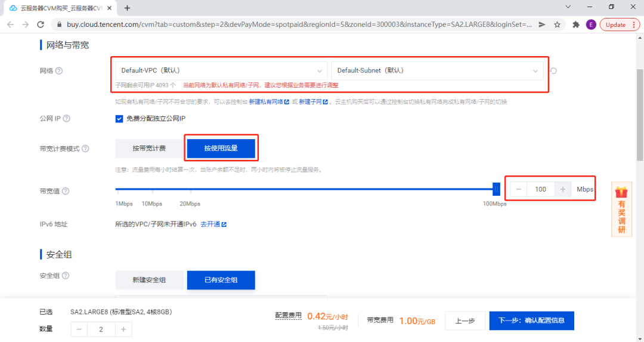Open the Default-Subnet dropdown
644x342 pixels.
pyautogui.click(x=437, y=70)
